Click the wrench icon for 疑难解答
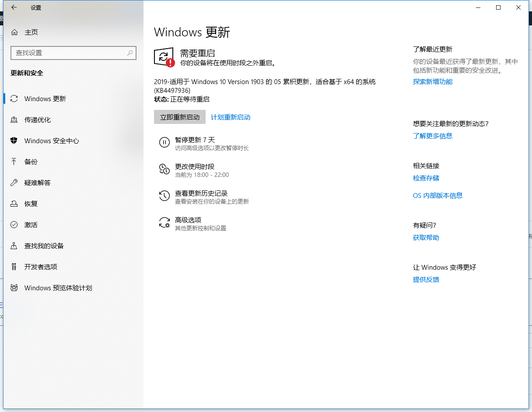The height and width of the screenshot is (412, 532). [14, 183]
